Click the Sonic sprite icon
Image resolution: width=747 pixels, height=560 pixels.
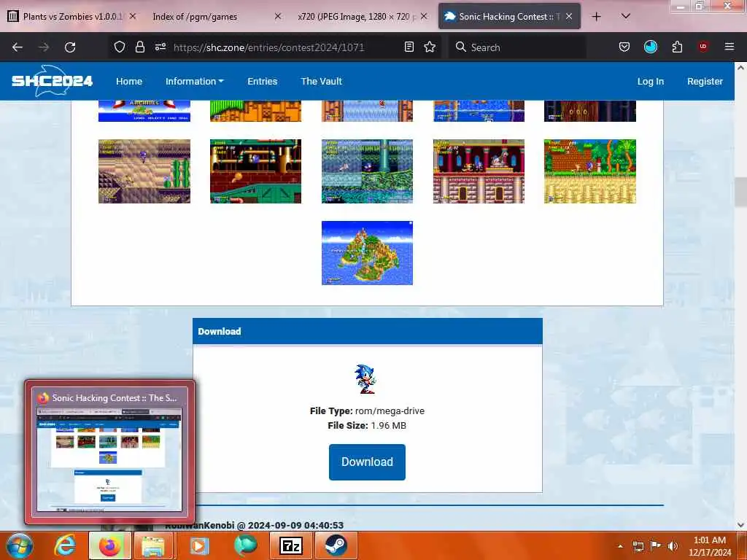(x=365, y=379)
